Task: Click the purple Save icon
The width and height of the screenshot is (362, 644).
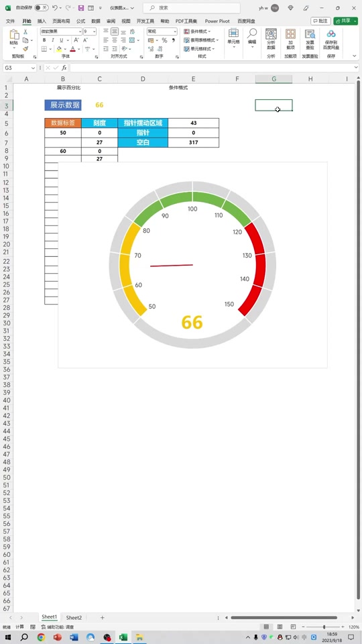Action: (x=81, y=8)
